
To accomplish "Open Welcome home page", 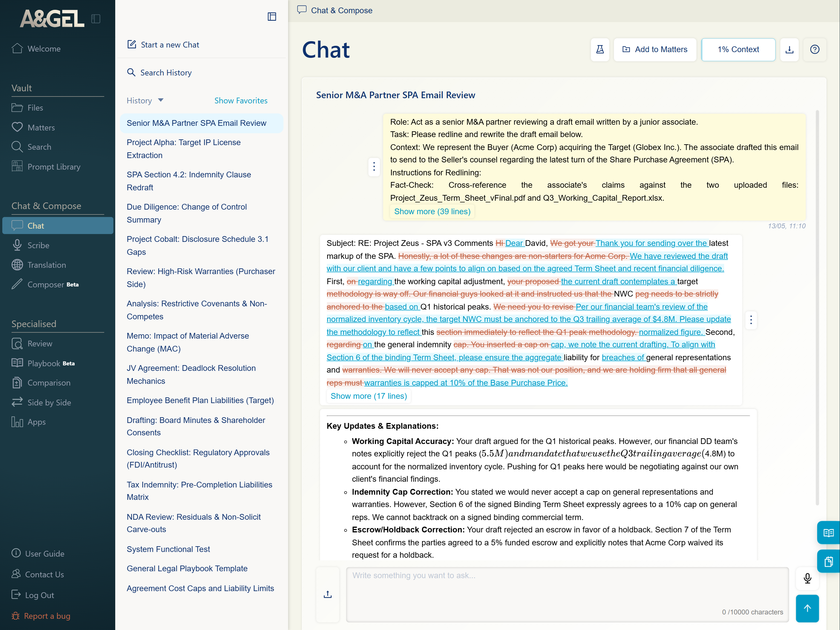I will pyautogui.click(x=36, y=49).
